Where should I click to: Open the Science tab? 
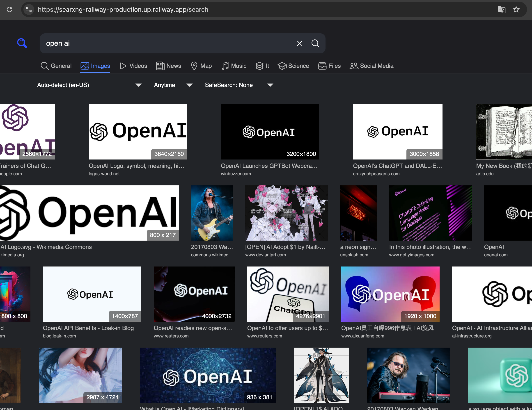tap(293, 66)
